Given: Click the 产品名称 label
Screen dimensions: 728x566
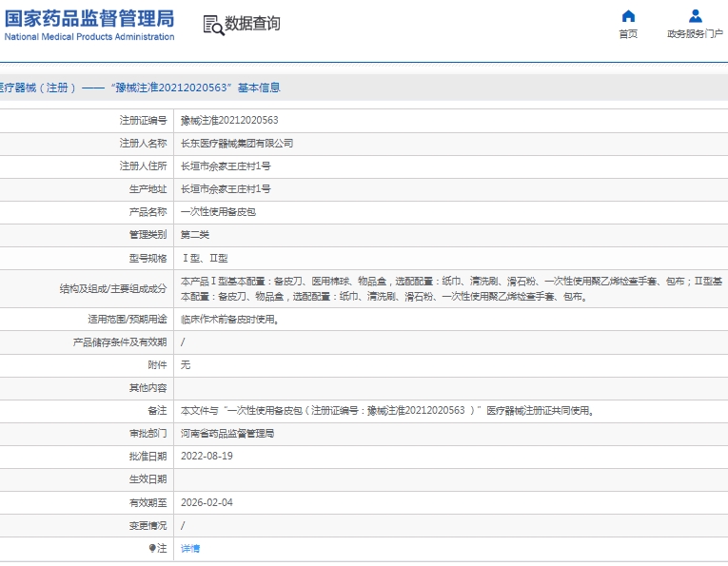Looking at the screenshot, I should 148,212.
